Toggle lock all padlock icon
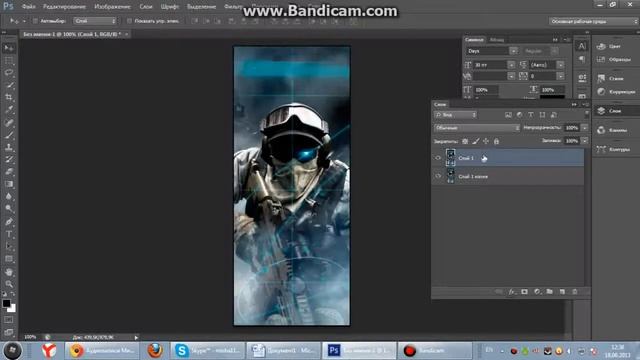Screen dimensions: 640x360 click(x=496, y=141)
